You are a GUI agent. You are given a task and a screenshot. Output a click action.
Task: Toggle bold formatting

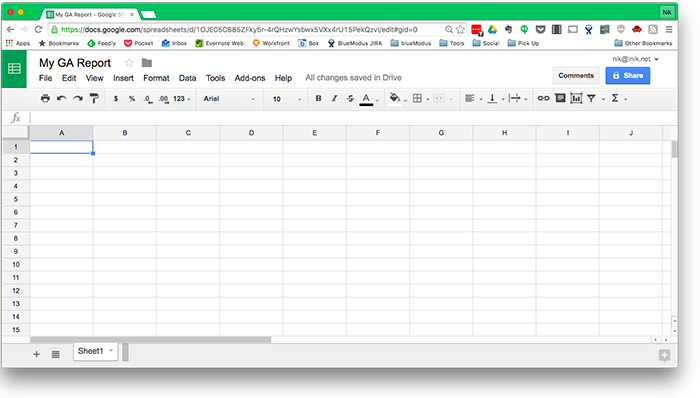click(318, 99)
